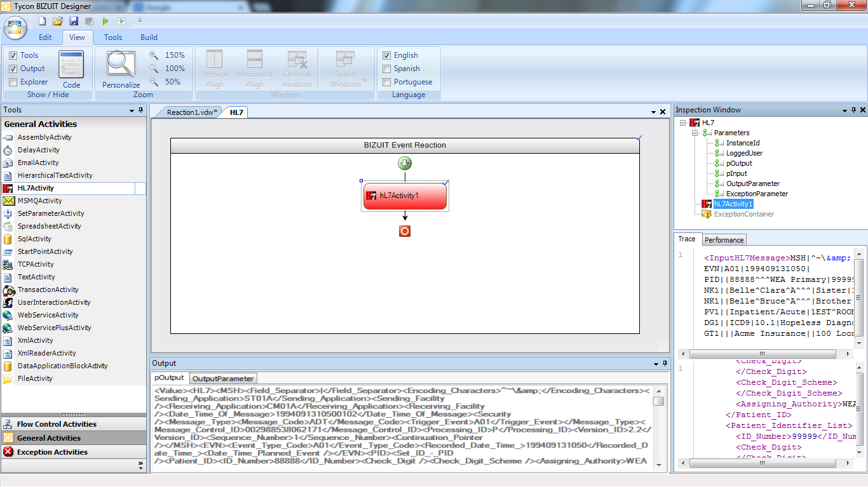Image resolution: width=868 pixels, height=487 pixels.
Task: Switch to the Edit ribbon tab
Action: pos(45,37)
